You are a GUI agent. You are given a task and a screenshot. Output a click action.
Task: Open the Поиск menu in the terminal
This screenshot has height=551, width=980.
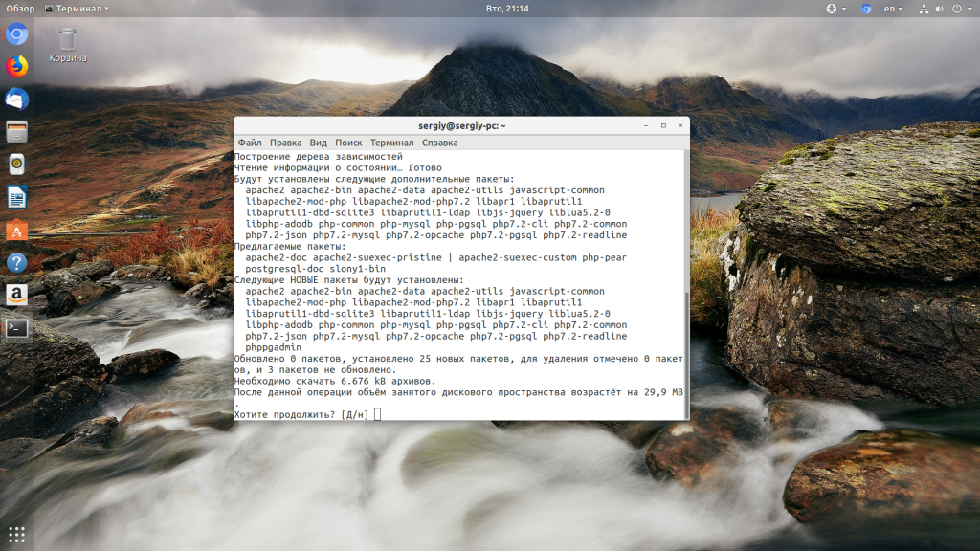point(348,143)
